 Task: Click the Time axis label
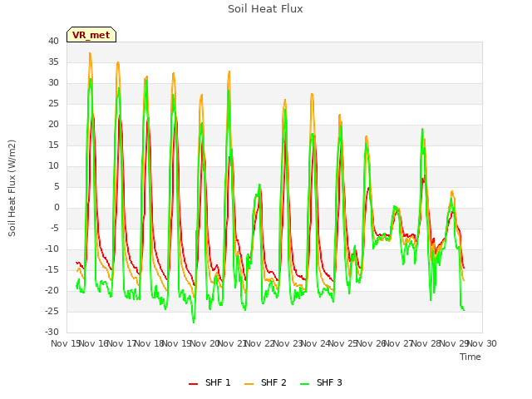coord(470,357)
